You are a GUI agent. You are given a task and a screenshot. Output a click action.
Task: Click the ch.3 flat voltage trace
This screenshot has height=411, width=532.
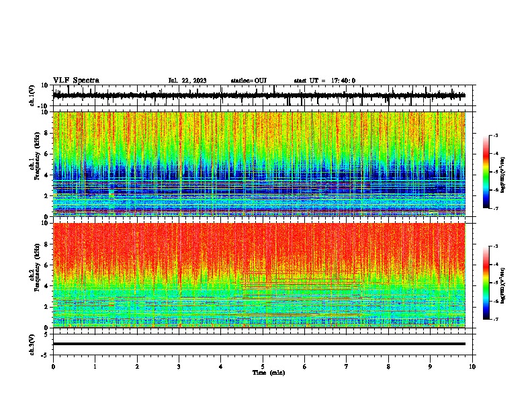point(259,344)
